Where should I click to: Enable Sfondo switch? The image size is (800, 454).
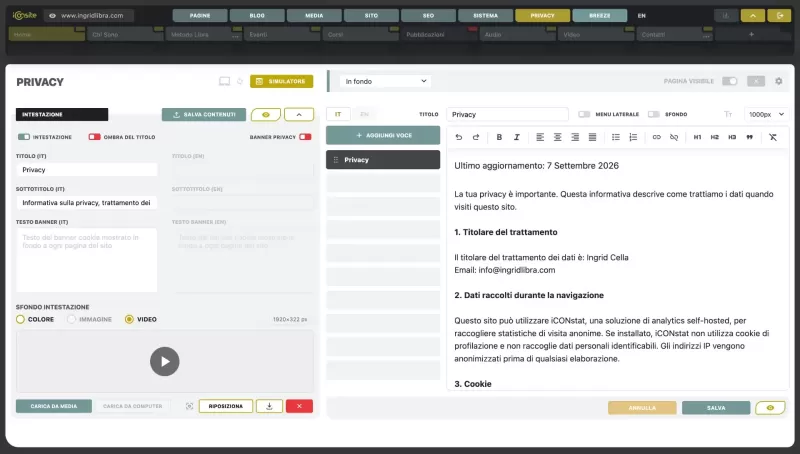tap(654, 114)
